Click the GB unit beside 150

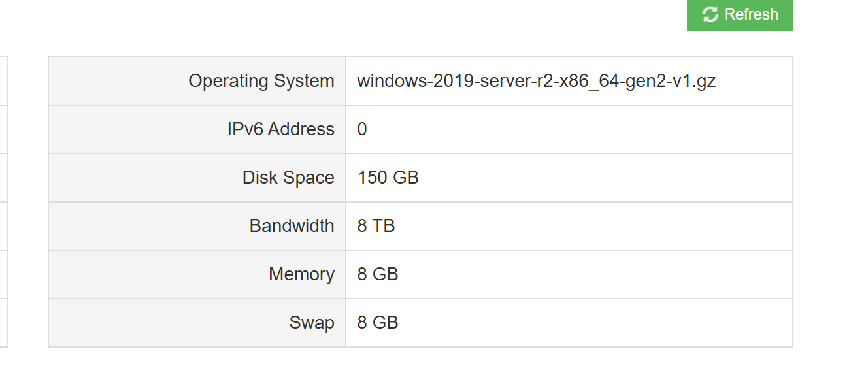pyautogui.click(x=405, y=178)
